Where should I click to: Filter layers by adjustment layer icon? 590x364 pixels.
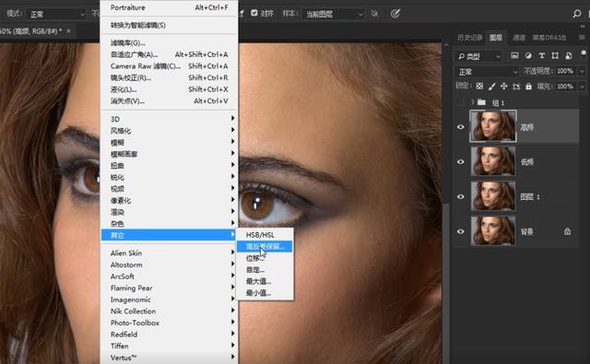pos(528,55)
